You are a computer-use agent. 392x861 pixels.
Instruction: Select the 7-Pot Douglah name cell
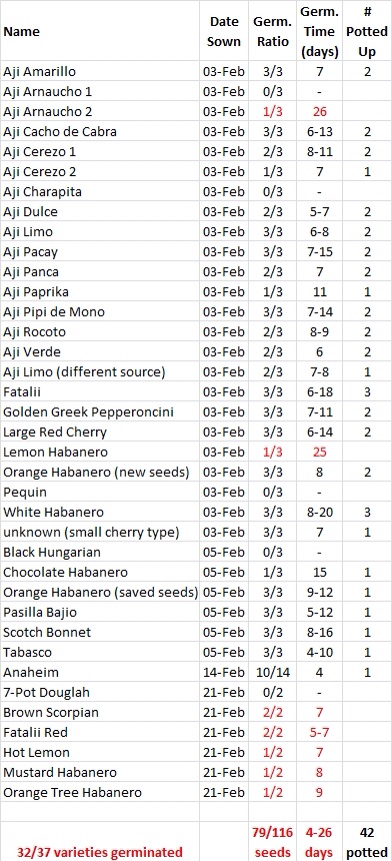[x=99, y=692]
